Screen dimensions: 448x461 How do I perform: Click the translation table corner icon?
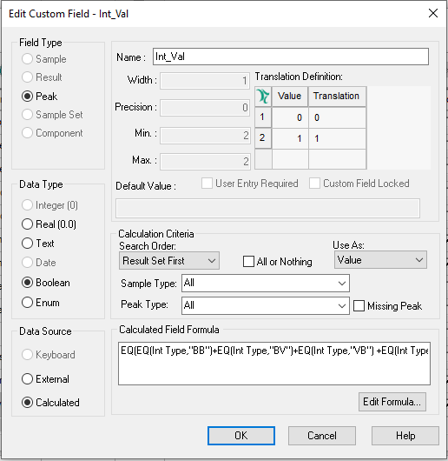(x=263, y=96)
